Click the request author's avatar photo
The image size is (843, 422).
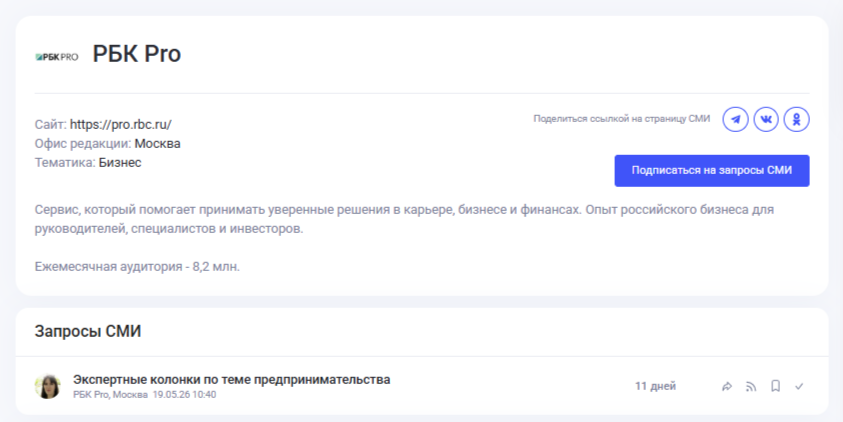click(x=48, y=386)
